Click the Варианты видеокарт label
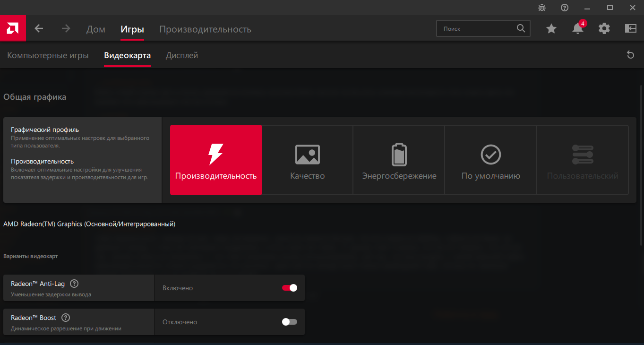 pos(31,256)
